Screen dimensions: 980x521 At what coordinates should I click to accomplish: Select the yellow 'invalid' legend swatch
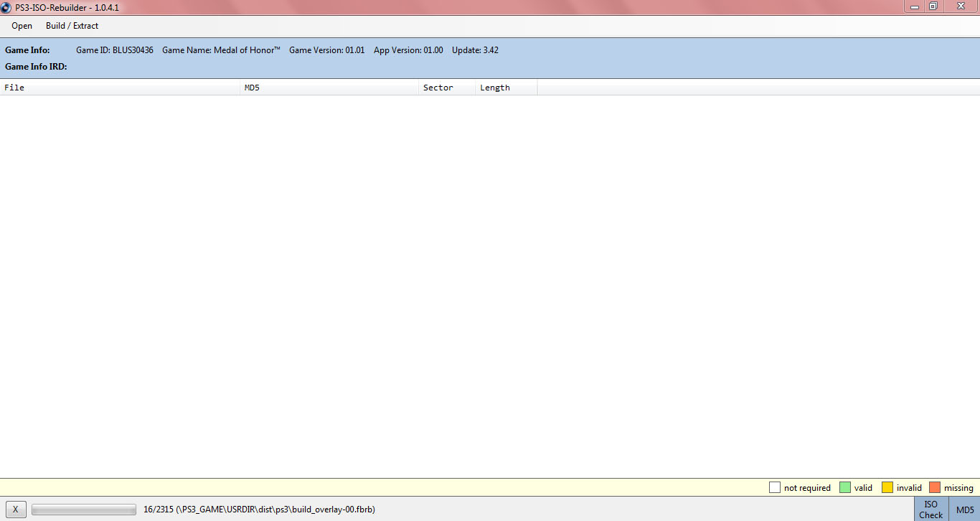click(x=887, y=487)
